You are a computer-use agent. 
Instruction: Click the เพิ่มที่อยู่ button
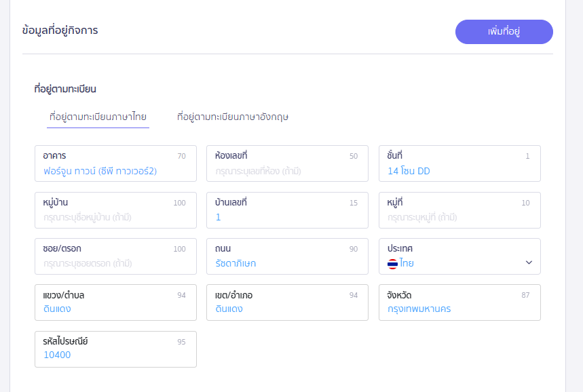(x=504, y=32)
